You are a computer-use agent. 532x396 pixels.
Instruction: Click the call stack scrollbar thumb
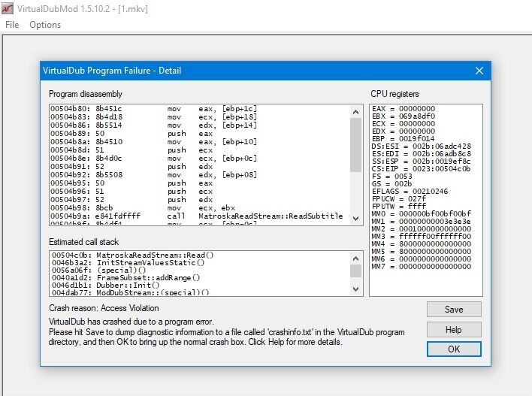pyautogui.click(x=355, y=271)
